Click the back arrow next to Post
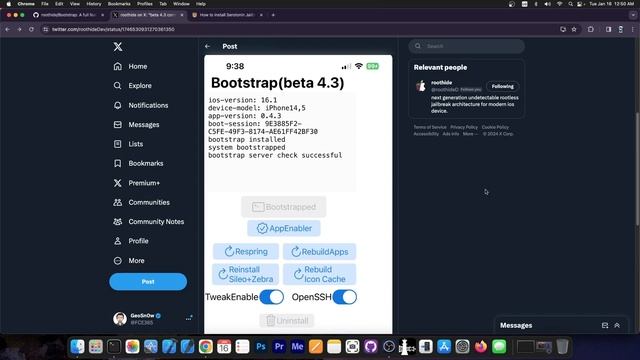The image size is (640, 360). pos(207,47)
